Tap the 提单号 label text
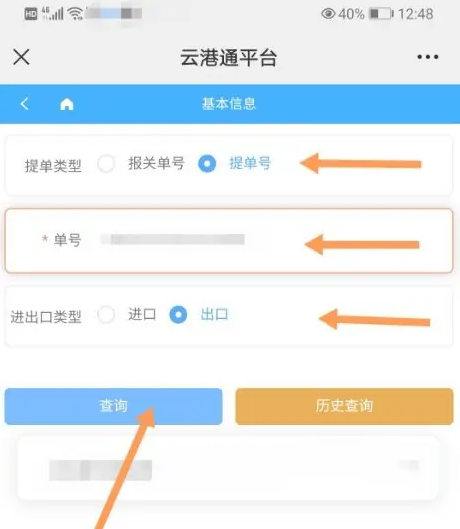The image size is (460, 529). [x=250, y=163]
